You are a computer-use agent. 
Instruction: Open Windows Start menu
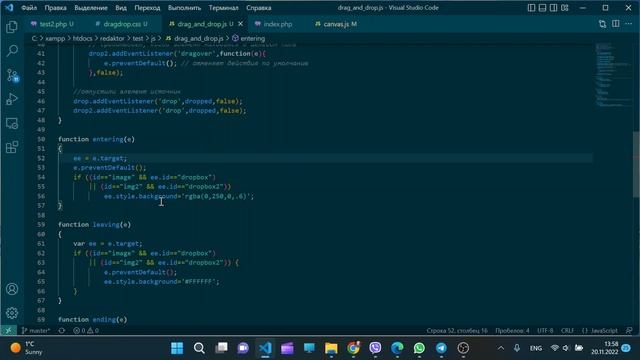[x=177, y=348]
